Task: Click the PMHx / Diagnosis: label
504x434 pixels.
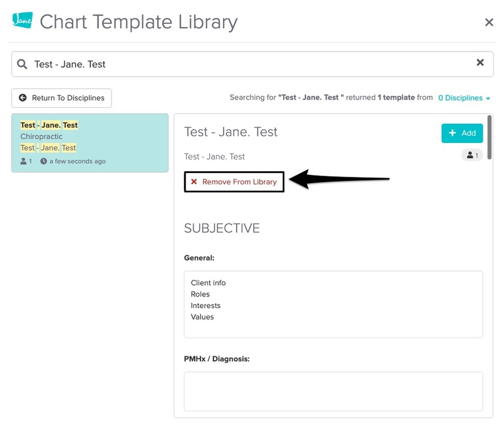Action: [216, 359]
